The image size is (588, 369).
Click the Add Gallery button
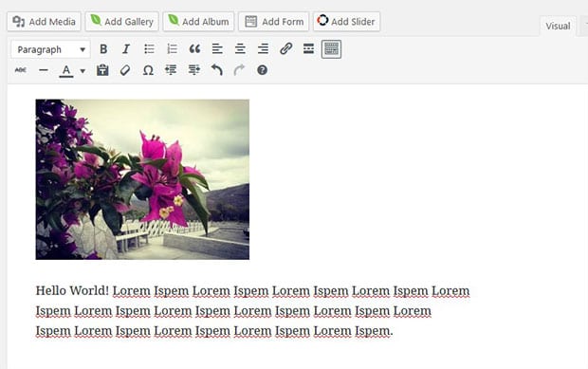[x=122, y=22]
